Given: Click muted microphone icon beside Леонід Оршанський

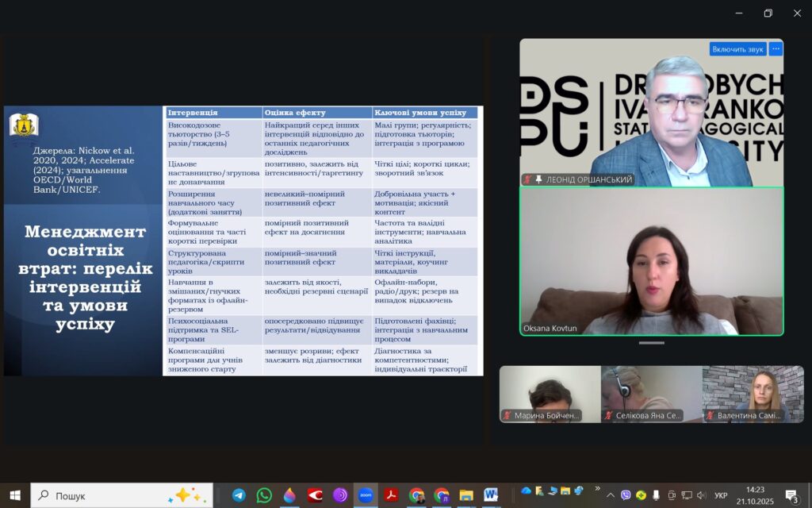Looking at the screenshot, I should point(528,180).
